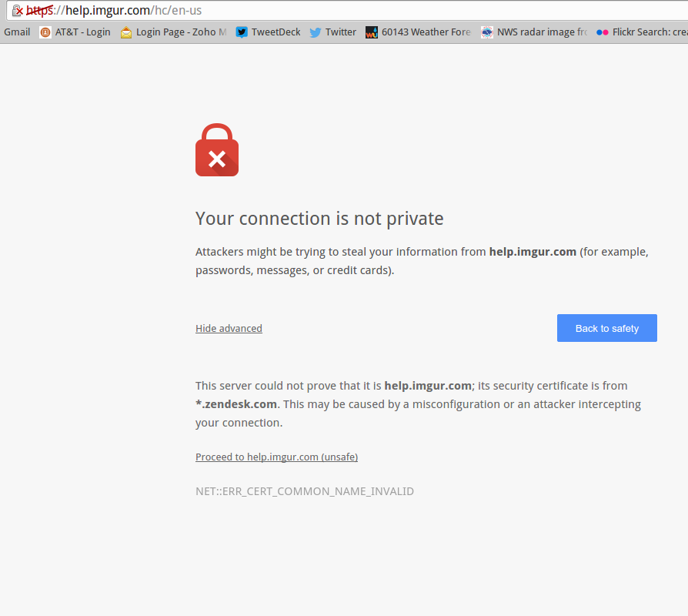
Task: Click the NWS radar bookmark favicon
Action: tap(487, 32)
